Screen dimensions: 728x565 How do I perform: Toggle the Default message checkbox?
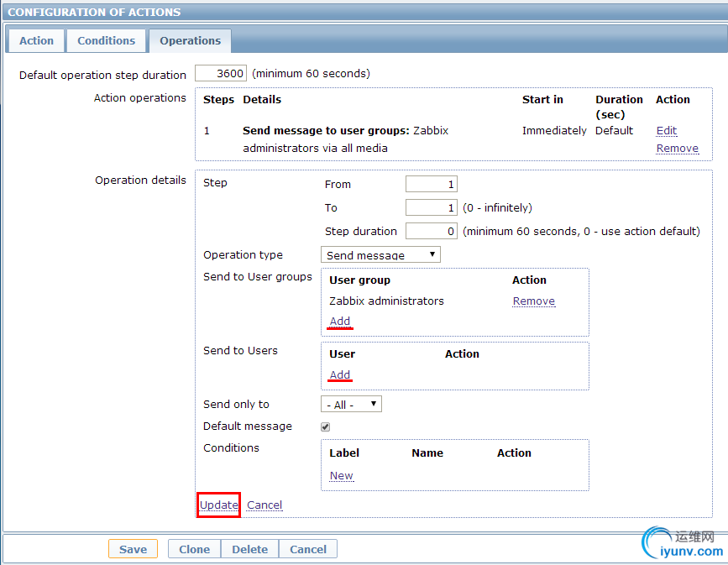click(326, 426)
